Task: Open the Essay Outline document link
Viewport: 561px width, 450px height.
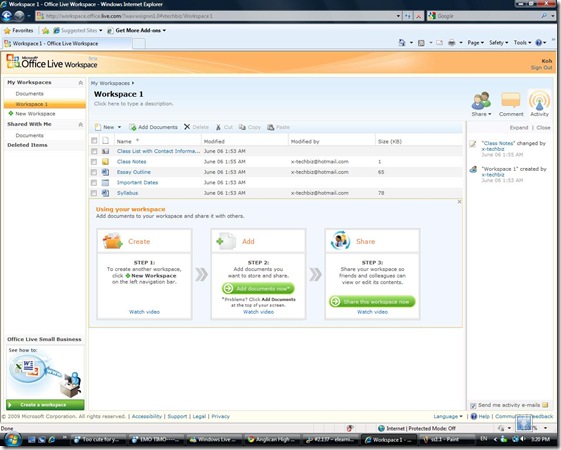Action: [x=133, y=172]
